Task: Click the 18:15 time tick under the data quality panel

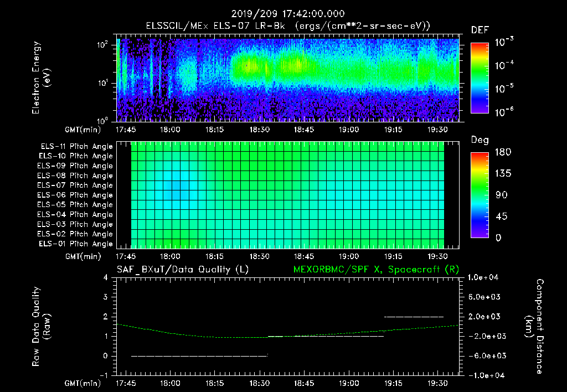Action: click(215, 383)
